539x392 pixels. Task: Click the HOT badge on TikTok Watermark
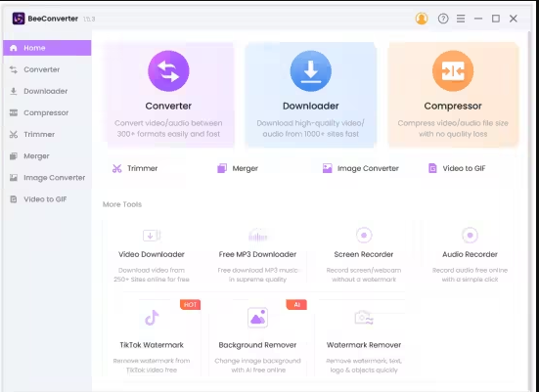(190, 304)
